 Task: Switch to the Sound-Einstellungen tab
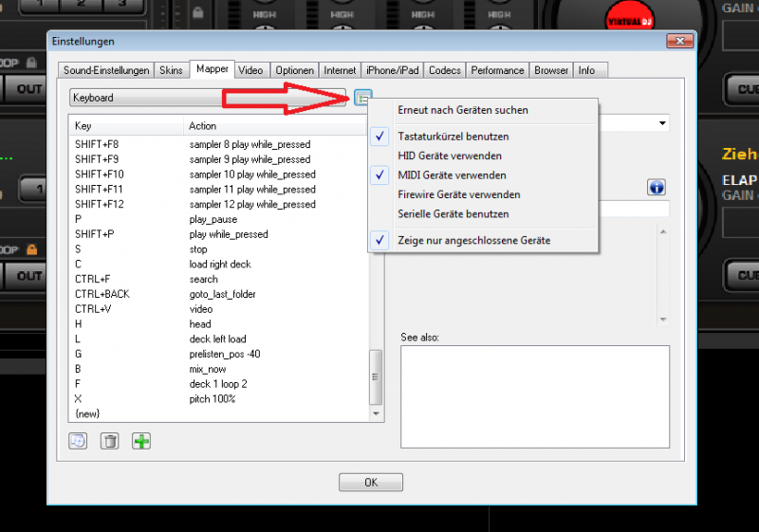click(105, 70)
